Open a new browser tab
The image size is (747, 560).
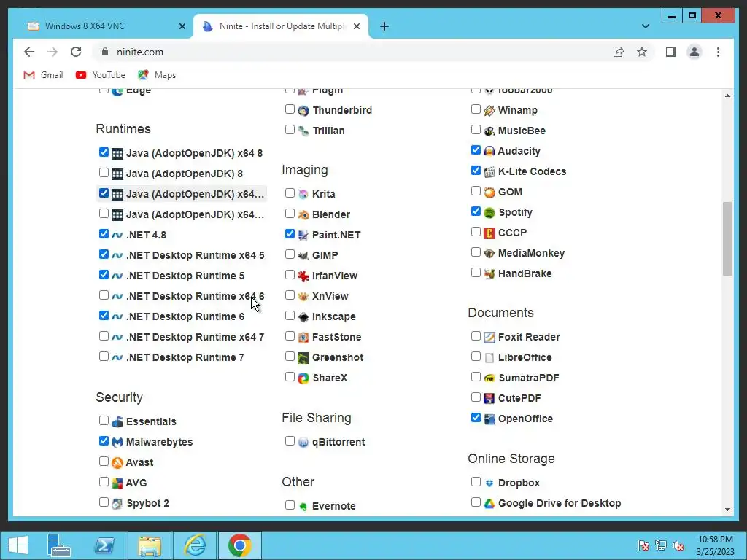click(384, 26)
